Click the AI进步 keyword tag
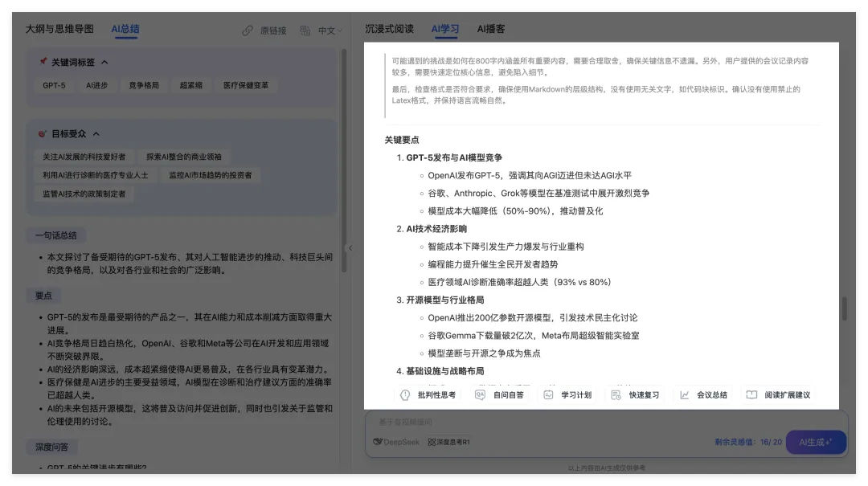868x486 pixels. pyautogui.click(x=97, y=85)
